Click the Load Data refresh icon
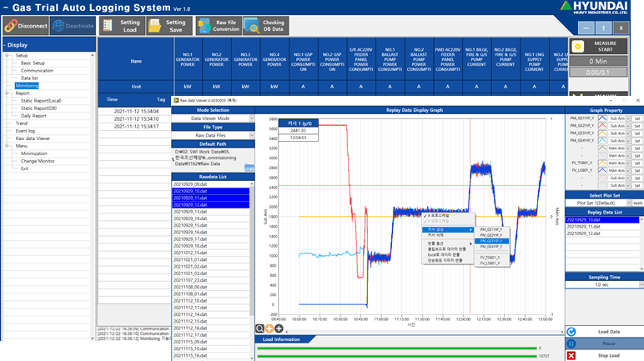The width and height of the screenshot is (644, 361). coord(571,332)
